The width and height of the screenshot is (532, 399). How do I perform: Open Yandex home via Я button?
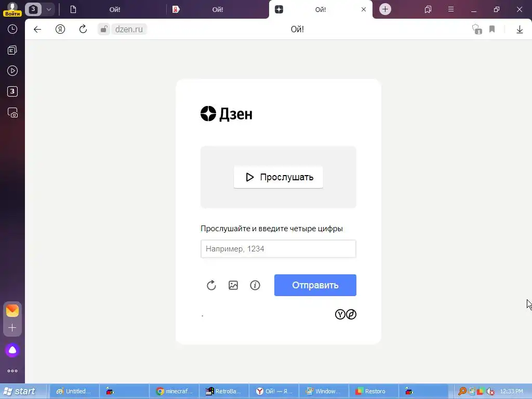(60, 29)
